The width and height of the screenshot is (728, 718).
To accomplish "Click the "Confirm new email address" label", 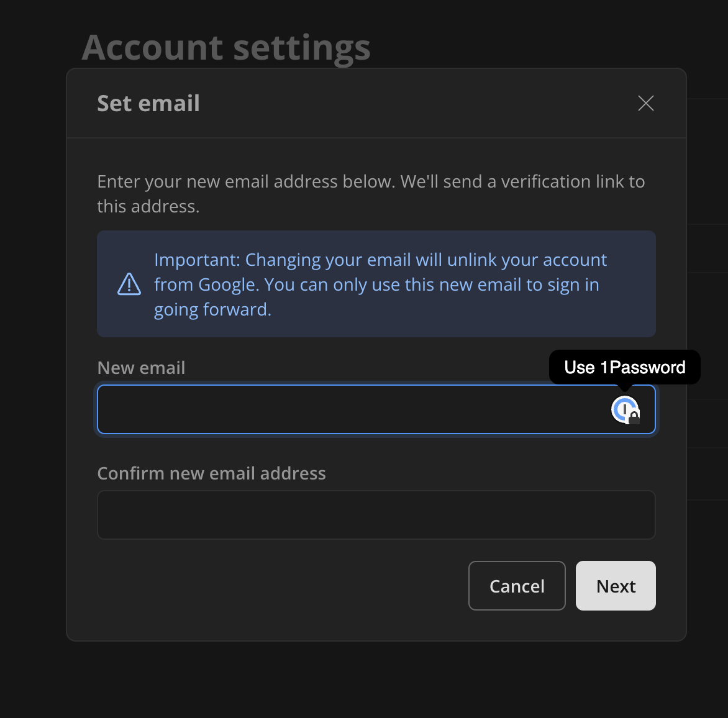I will pos(211,473).
